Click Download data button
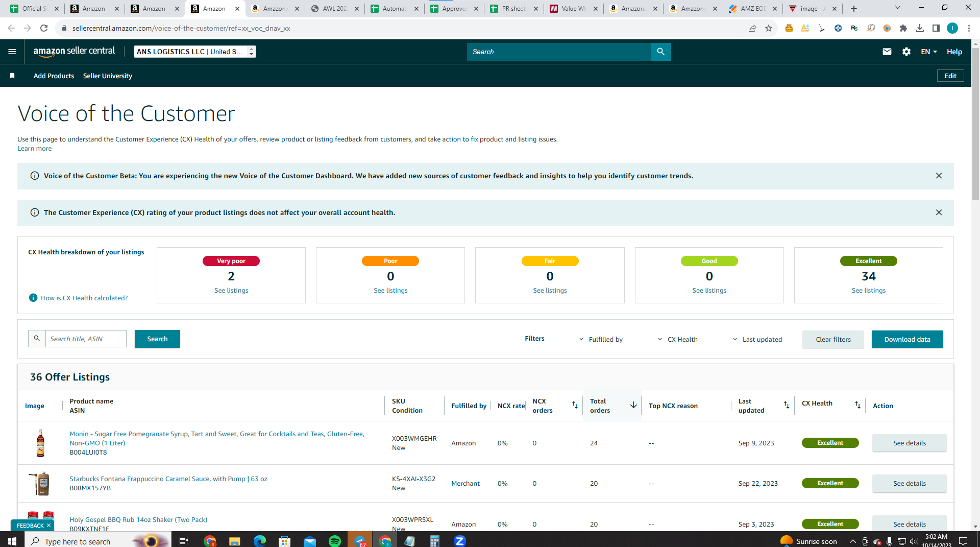The width and height of the screenshot is (980, 547). [907, 339]
